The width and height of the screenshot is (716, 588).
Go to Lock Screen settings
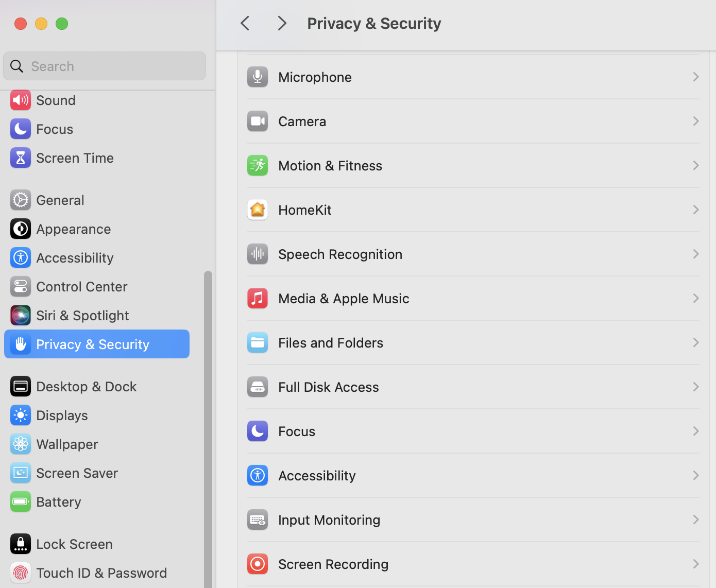74,544
